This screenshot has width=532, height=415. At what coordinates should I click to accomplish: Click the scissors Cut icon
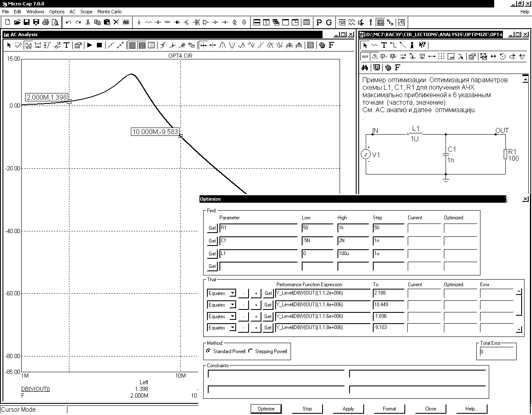(x=88, y=22)
